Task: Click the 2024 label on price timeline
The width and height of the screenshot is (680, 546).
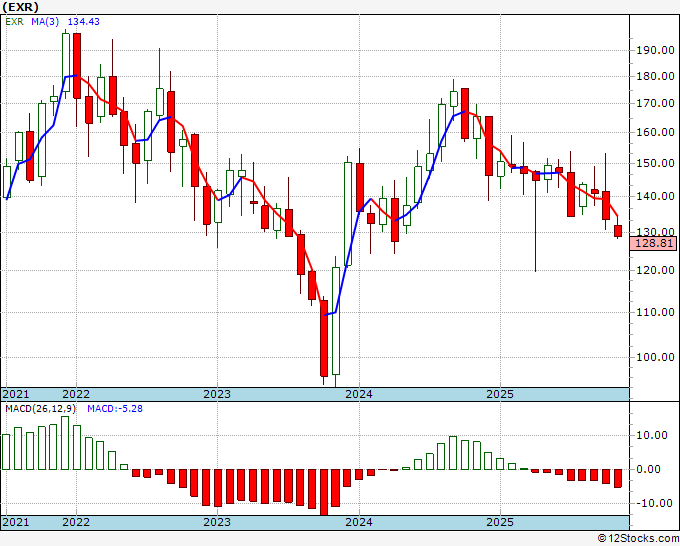Action: tap(359, 394)
